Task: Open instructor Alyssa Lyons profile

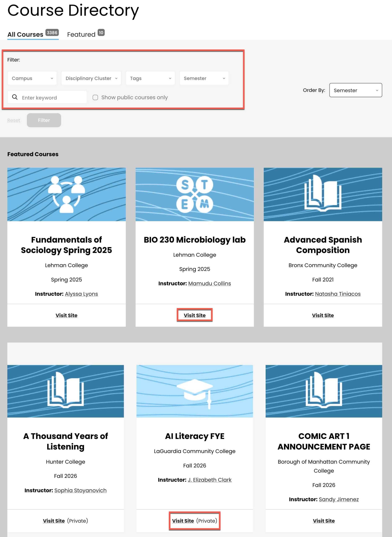Action: [x=81, y=294]
